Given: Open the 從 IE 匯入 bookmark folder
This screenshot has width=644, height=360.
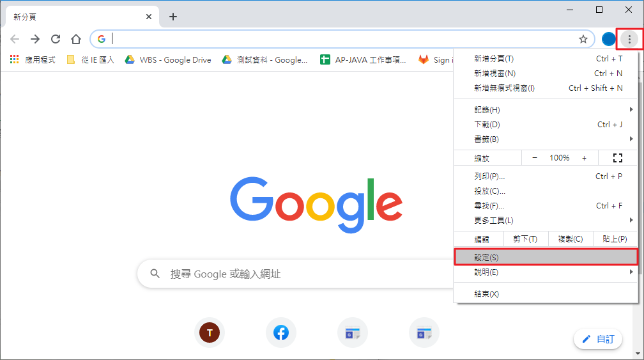Looking at the screenshot, I should [90, 60].
